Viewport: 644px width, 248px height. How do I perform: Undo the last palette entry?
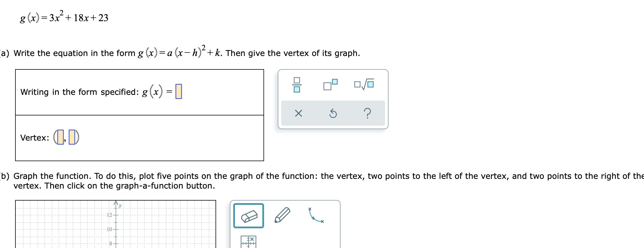point(333,114)
